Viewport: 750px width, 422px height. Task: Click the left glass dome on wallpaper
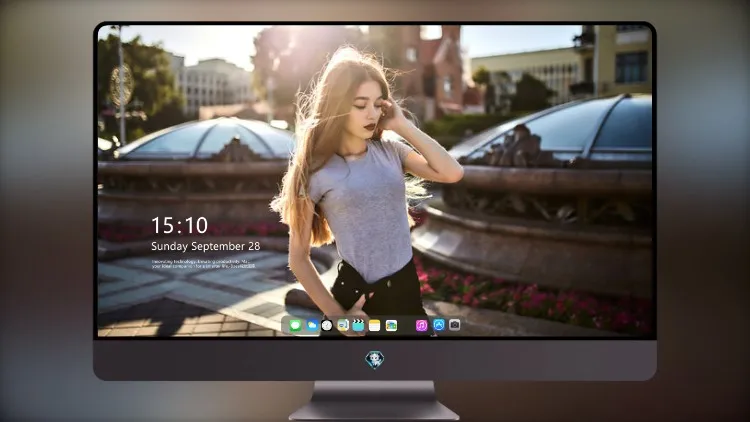pyautogui.click(x=206, y=139)
